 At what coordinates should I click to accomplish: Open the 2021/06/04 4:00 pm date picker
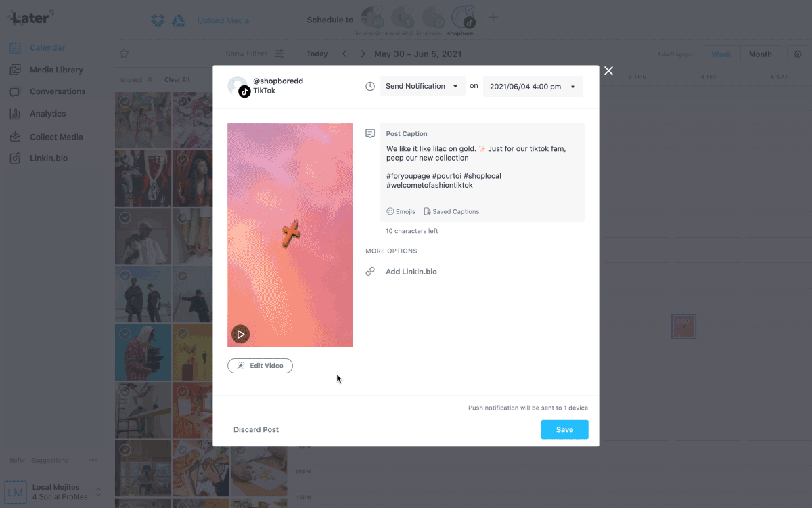tap(533, 87)
